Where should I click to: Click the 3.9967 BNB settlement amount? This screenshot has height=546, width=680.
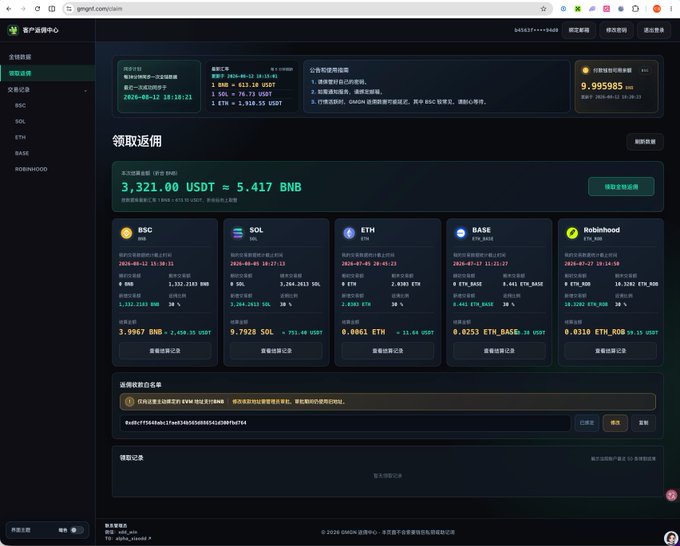pos(141,332)
